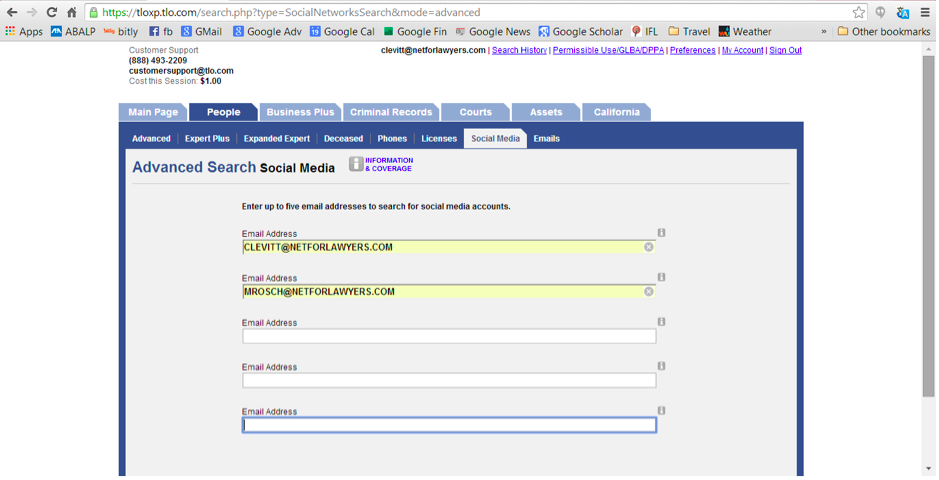The image size is (939, 480).
Task: Click customersupport@tlo.com text
Action: click(181, 71)
